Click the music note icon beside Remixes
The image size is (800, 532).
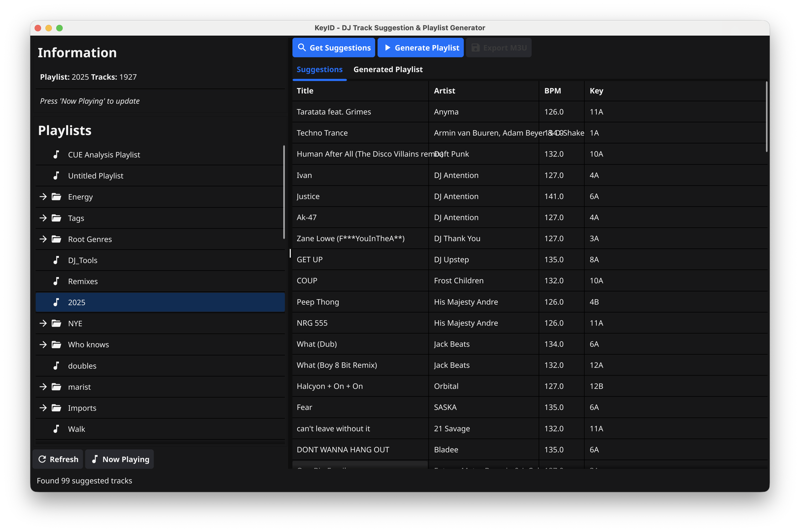(56, 281)
